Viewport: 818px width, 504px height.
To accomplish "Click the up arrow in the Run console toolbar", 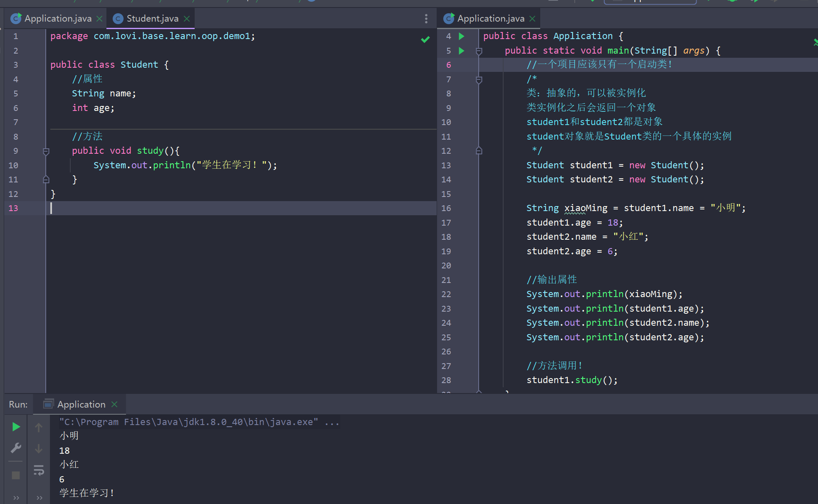I will [x=39, y=427].
